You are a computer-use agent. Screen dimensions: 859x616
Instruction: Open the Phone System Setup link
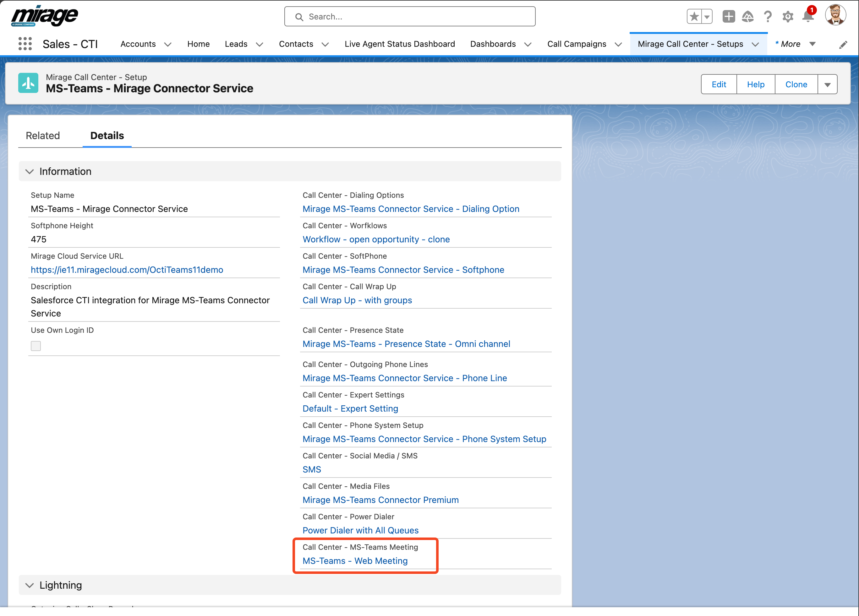[424, 439]
